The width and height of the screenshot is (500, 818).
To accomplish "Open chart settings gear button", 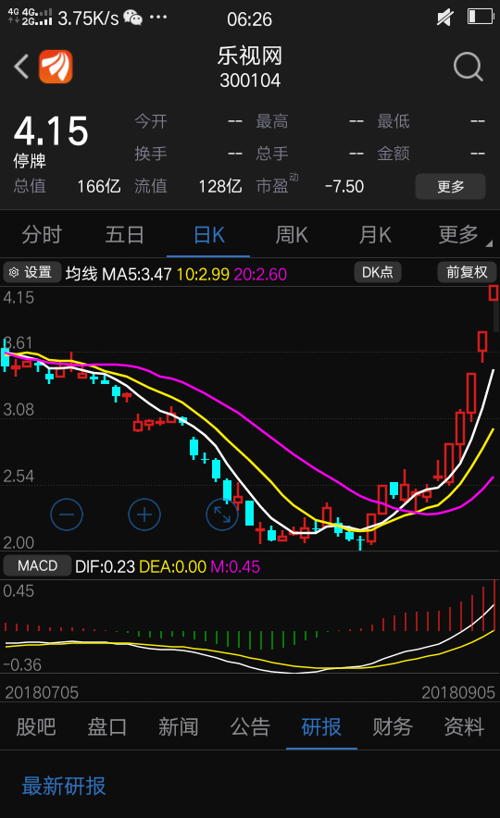I will [32, 272].
